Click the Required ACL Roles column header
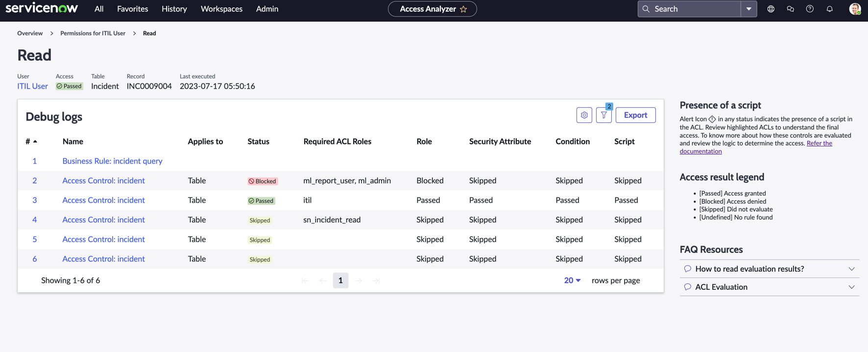Screen dimensions: 868x352 tap(337, 141)
